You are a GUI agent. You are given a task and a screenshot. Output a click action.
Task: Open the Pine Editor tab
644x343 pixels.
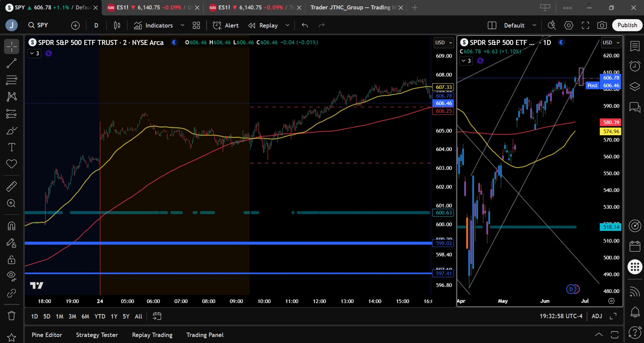point(47,335)
